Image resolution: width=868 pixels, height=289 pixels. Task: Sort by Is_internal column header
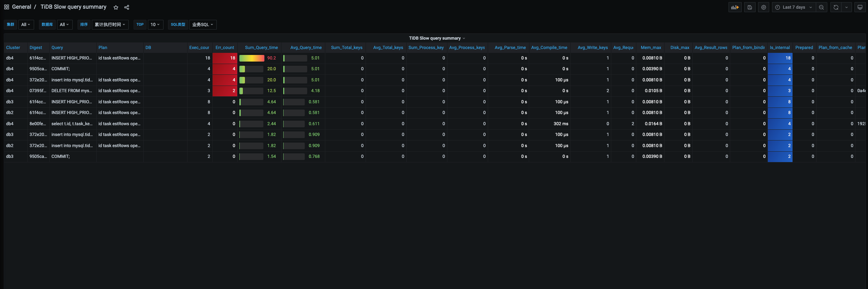(780, 48)
